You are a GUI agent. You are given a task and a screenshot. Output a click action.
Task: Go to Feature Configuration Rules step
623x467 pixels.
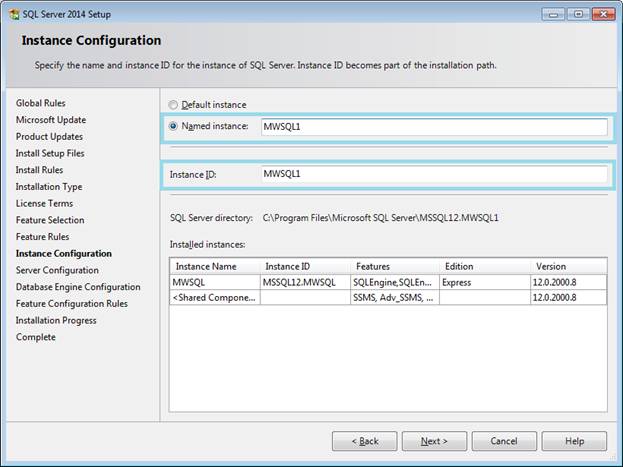[x=72, y=303]
